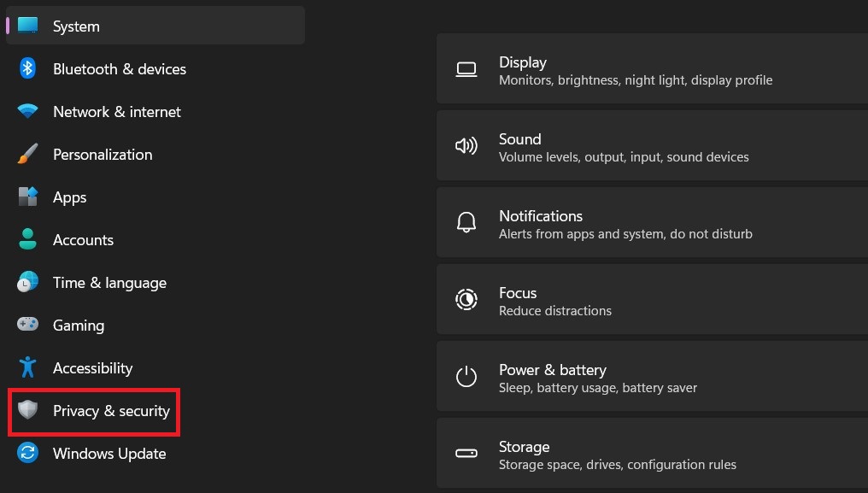Open the Privacy & security text label
868x493 pixels.
point(111,411)
